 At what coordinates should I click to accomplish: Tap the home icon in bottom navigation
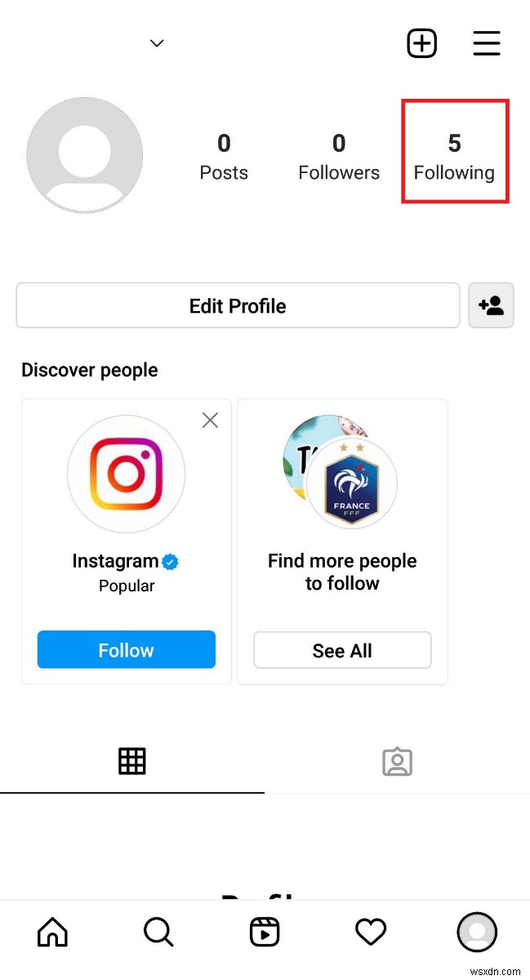click(x=52, y=931)
